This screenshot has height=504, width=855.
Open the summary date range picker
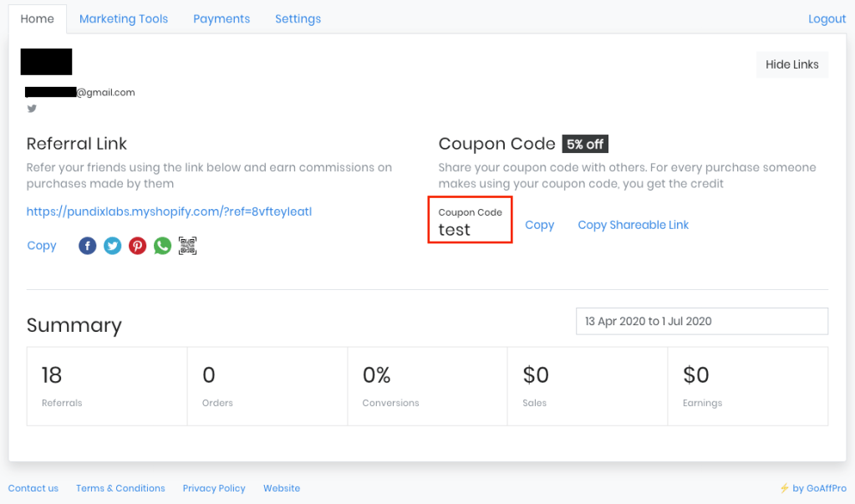coord(702,321)
